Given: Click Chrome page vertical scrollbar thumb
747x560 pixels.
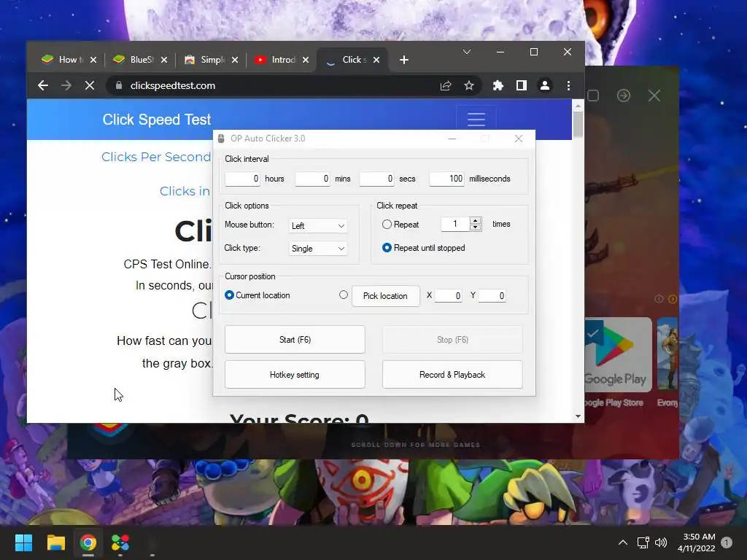Looking at the screenshot, I should click(x=578, y=124).
